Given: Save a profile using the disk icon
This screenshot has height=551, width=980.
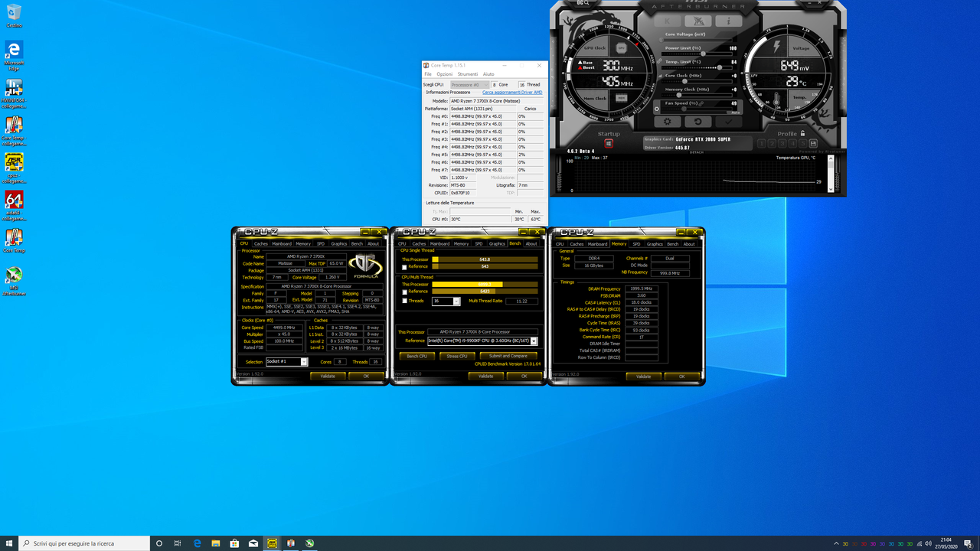Looking at the screenshot, I should 814,143.
